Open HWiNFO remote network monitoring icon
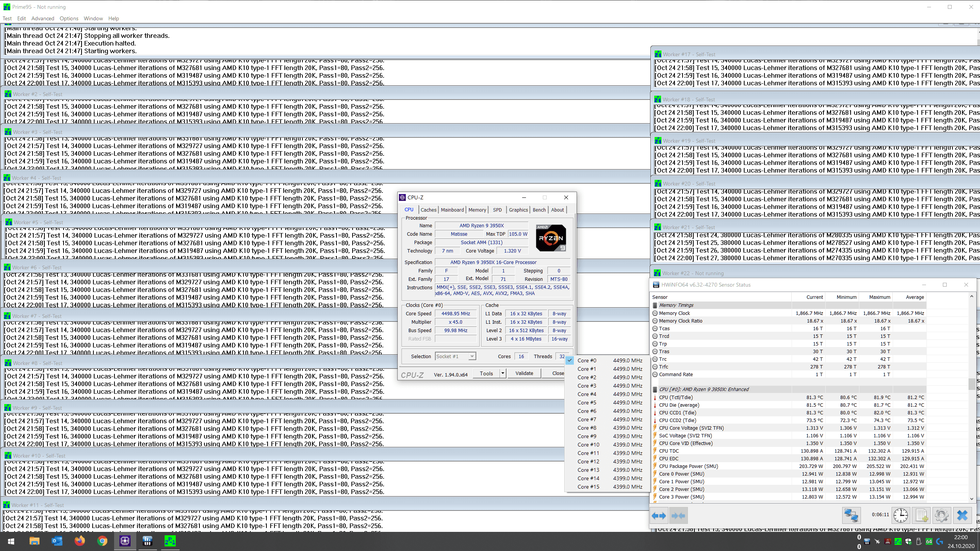Image resolution: width=980 pixels, height=551 pixels. point(851,515)
